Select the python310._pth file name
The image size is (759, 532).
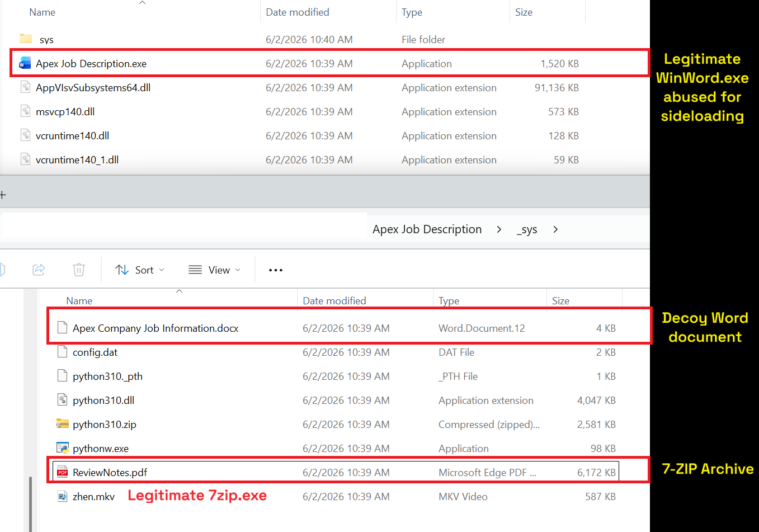coord(107,376)
